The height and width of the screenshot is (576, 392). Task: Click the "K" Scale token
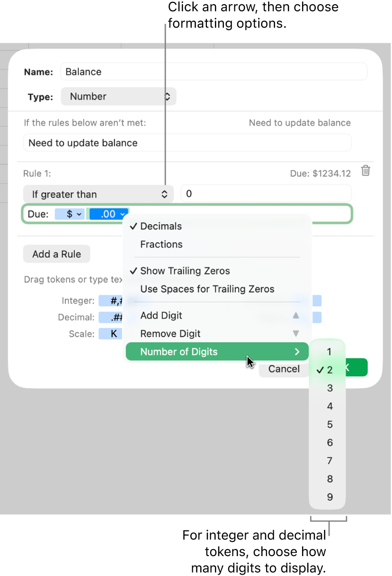110,333
